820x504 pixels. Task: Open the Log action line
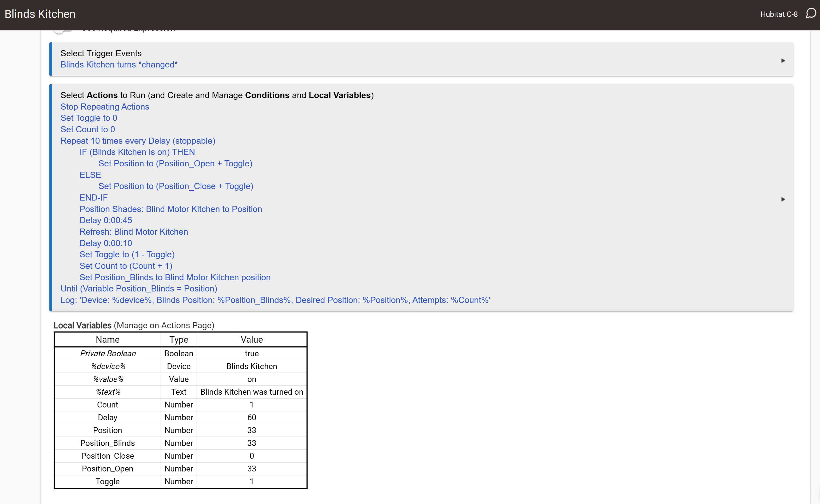tap(275, 300)
